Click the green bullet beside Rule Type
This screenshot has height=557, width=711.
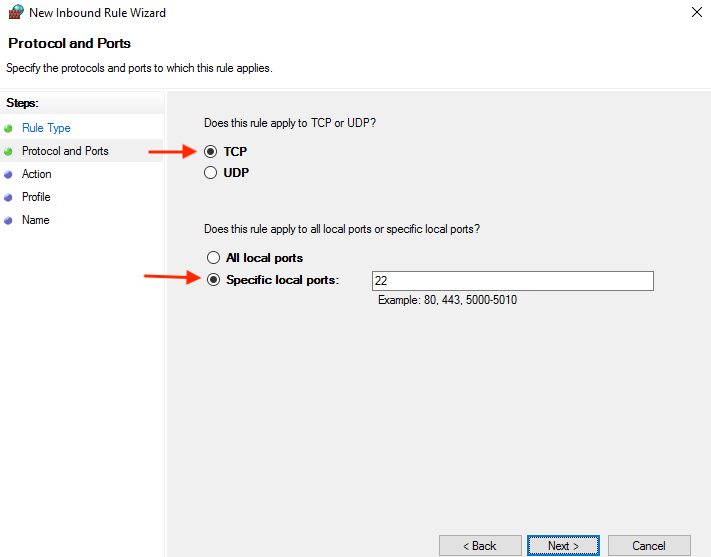(8, 128)
